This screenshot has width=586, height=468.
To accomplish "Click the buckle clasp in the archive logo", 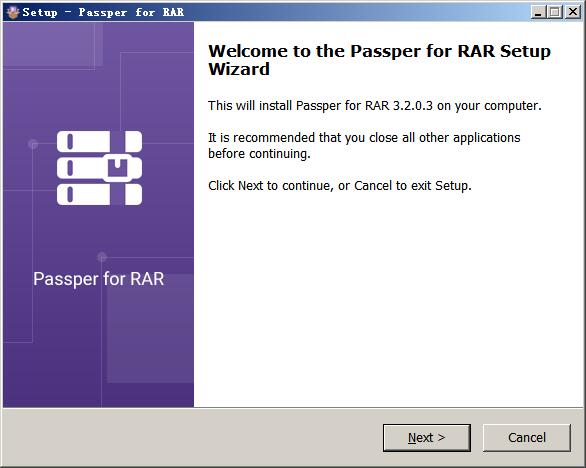I will coord(118,168).
